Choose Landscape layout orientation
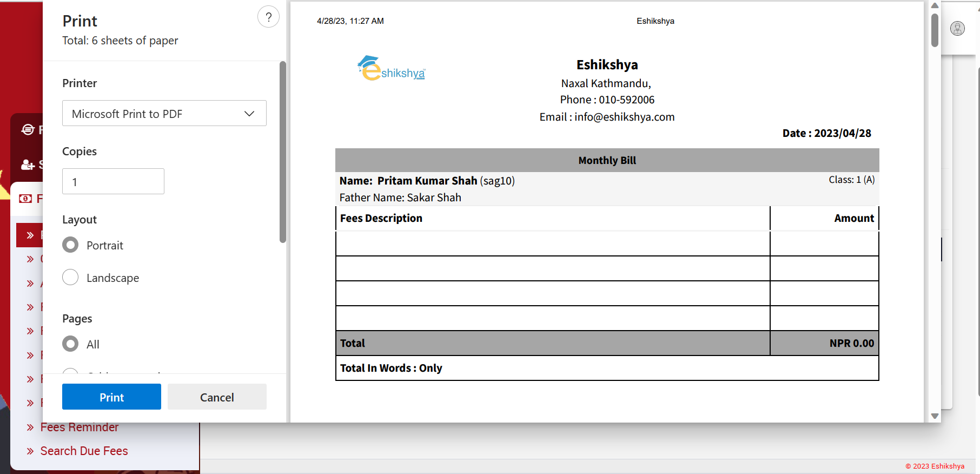Screen dimensions: 980x474 pos(70,278)
